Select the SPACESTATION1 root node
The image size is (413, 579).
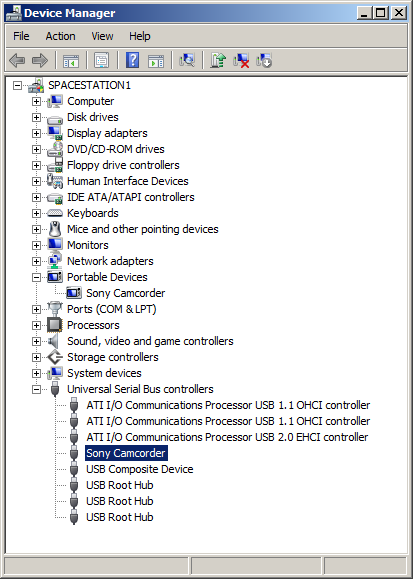[89, 85]
